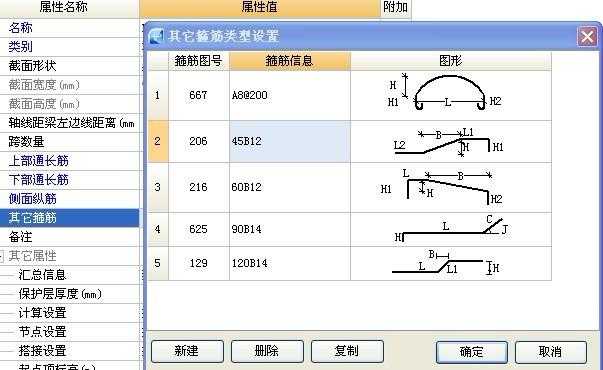
Task: Select the 箍筋信息 column header
Action: (290, 61)
